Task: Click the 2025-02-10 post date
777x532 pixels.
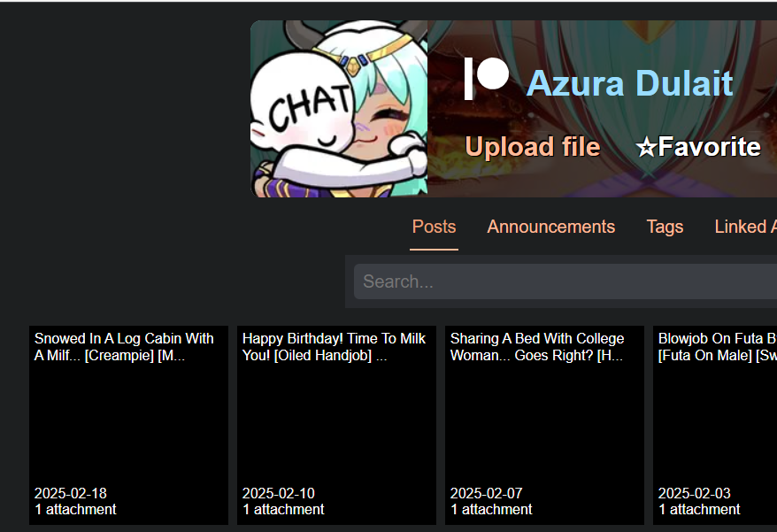Action: (x=279, y=493)
